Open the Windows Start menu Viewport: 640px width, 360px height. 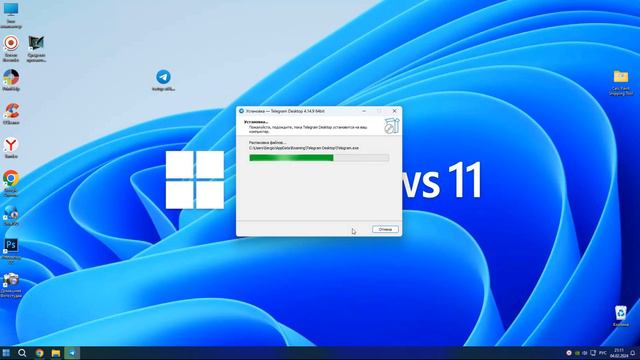[x=6, y=353]
